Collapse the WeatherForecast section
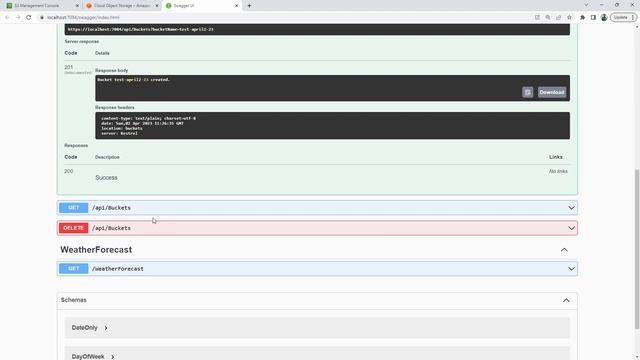The image size is (640, 360). point(564,250)
